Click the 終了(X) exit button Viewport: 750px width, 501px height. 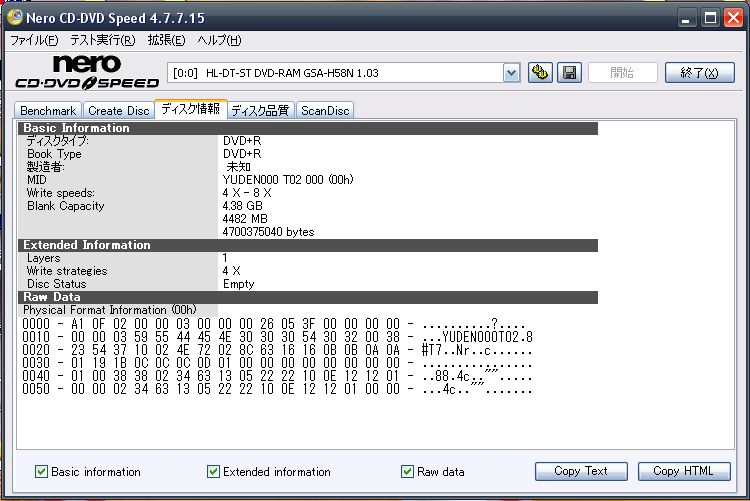pos(699,73)
